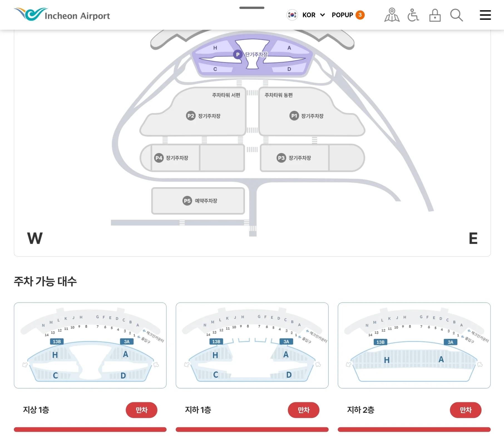504x437 pixels.
Task: Open the 지상 1층 floor map thumbnail
Action: tap(90, 345)
